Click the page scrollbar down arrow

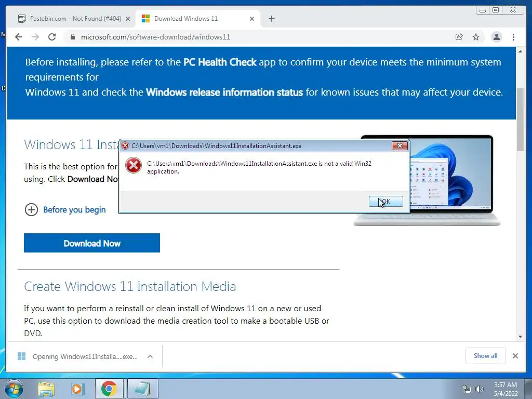pos(520,337)
